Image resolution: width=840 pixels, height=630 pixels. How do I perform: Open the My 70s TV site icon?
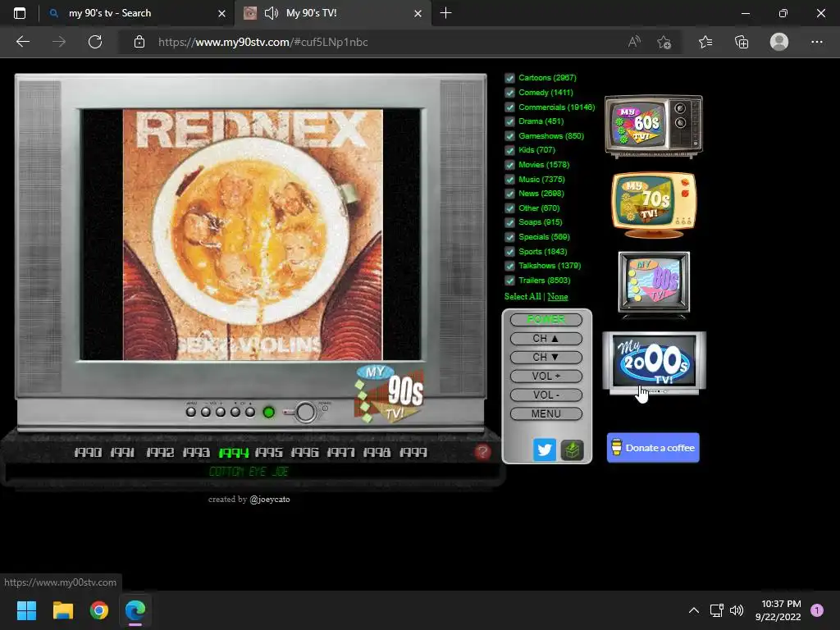[654, 204]
